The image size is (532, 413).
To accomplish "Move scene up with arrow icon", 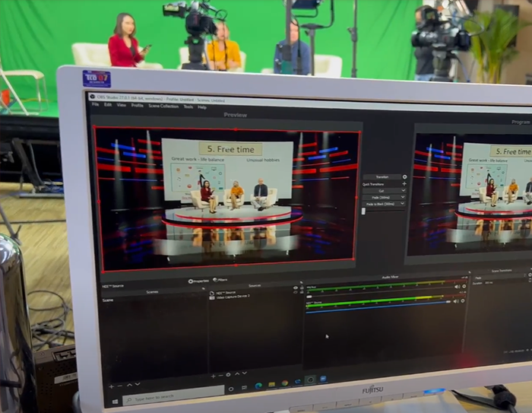I will 129,385.
